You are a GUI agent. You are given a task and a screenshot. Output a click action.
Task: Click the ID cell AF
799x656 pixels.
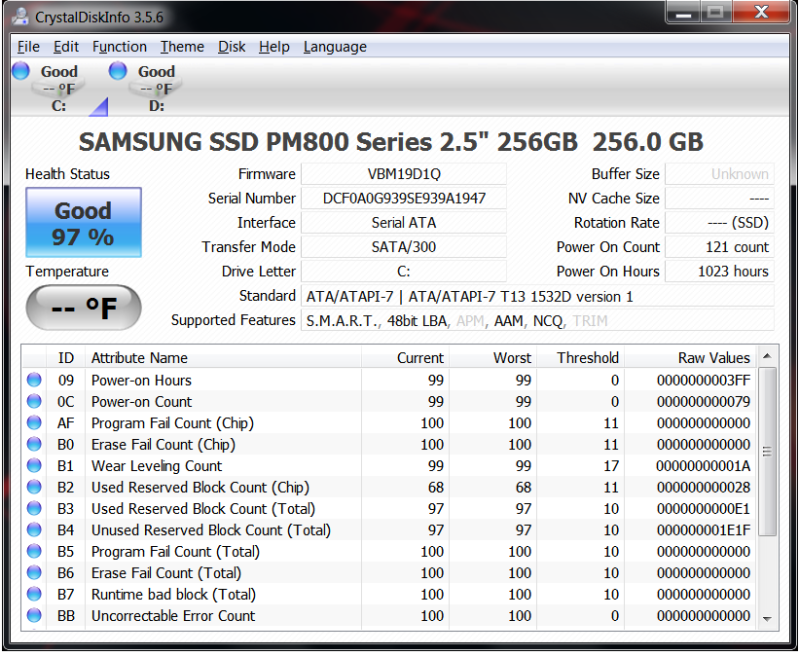pyautogui.click(x=66, y=423)
